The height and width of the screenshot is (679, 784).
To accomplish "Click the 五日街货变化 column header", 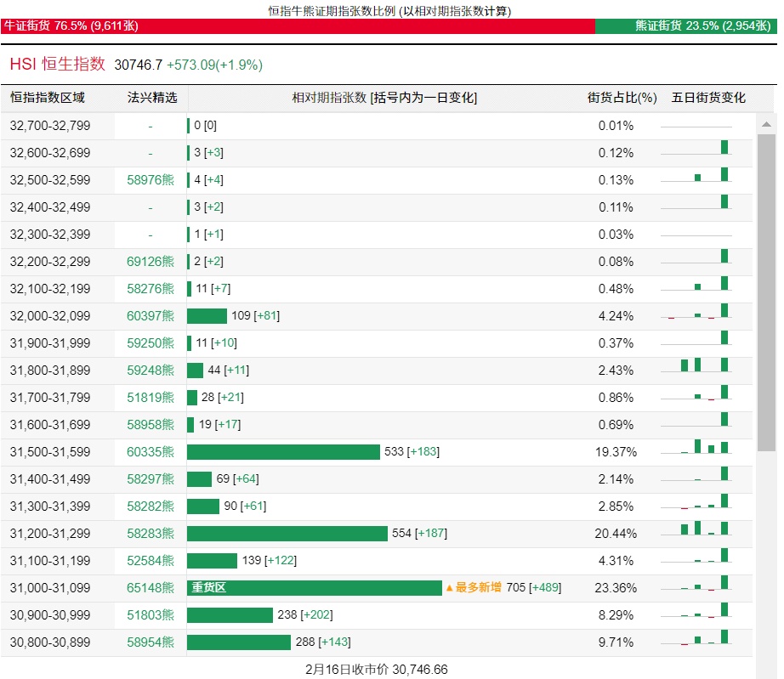I will [x=708, y=98].
